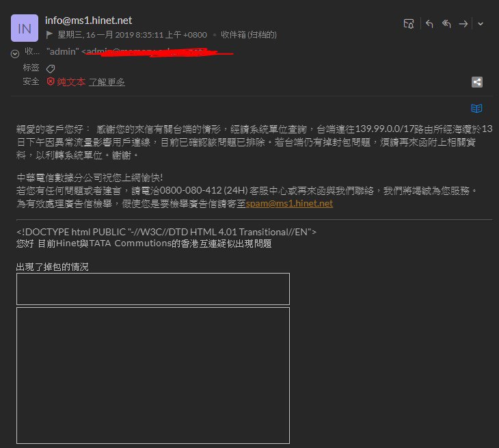Click the 纯文本 security status text
The height and width of the screenshot is (448, 499).
[x=71, y=82]
